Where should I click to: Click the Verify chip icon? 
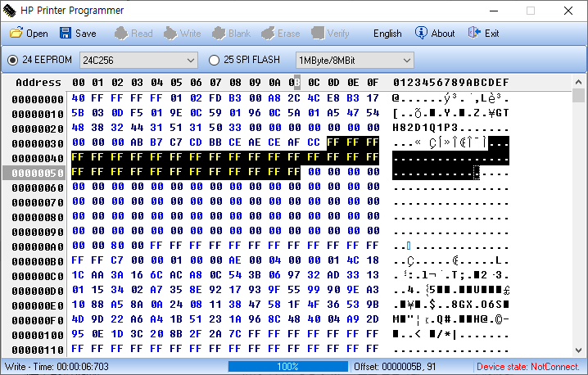[x=318, y=33]
